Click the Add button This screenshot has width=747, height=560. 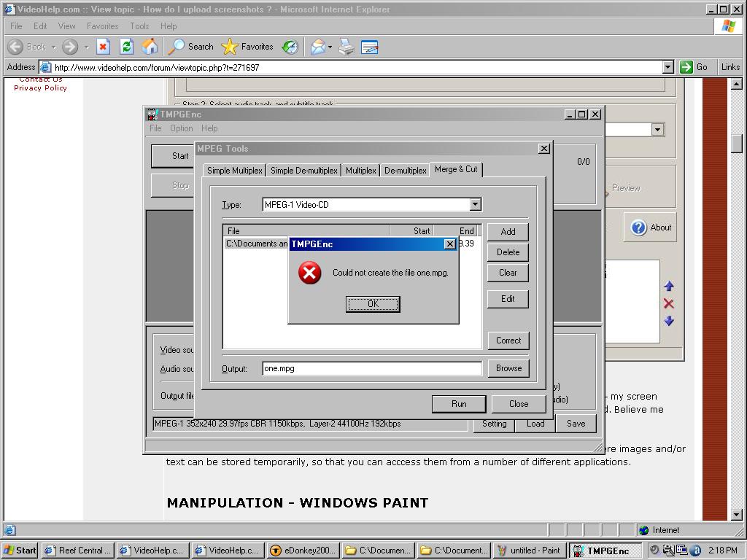click(508, 232)
